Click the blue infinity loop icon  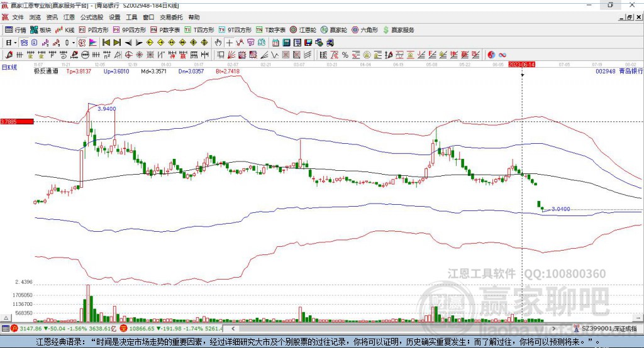point(502,55)
